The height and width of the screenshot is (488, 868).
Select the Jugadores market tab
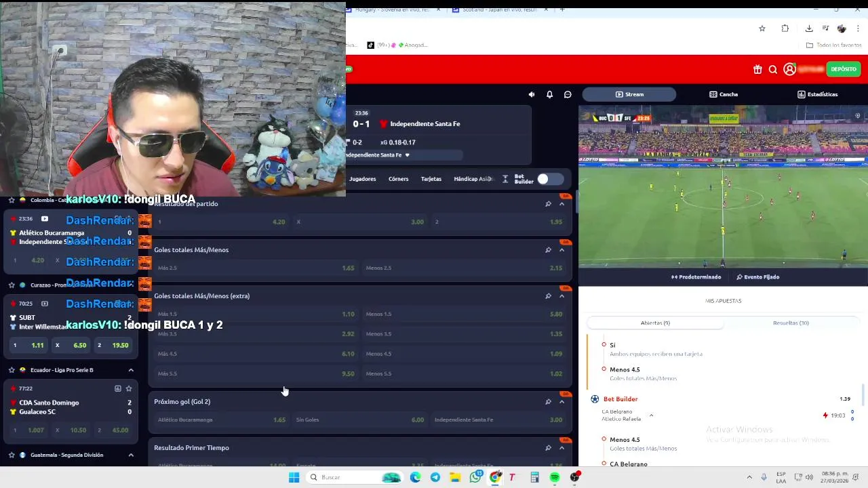[362, 179]
